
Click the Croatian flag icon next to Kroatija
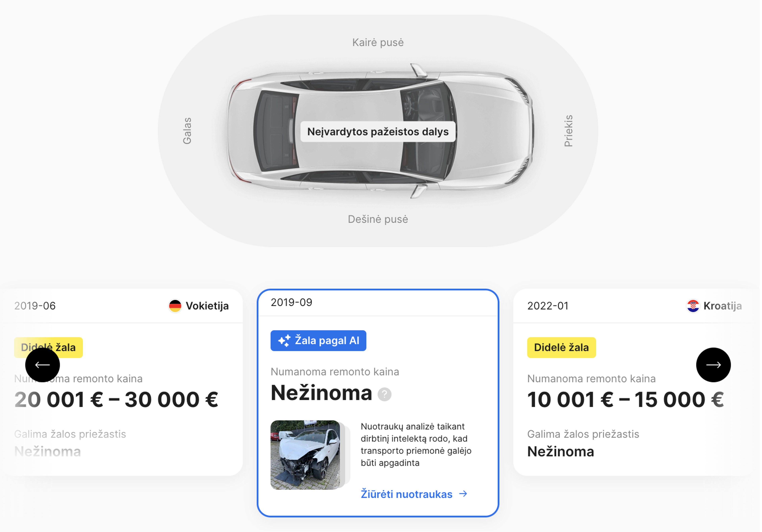(x=693, y=305)
